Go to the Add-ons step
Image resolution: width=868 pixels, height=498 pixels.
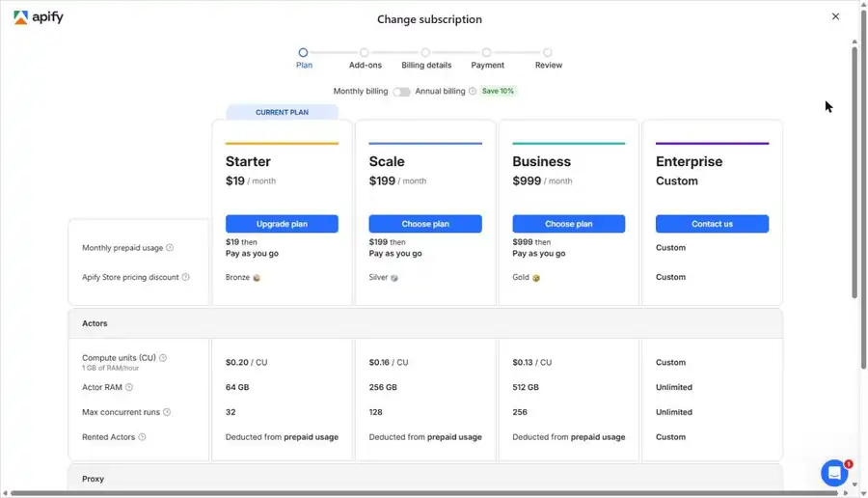[x=365, y=58]
